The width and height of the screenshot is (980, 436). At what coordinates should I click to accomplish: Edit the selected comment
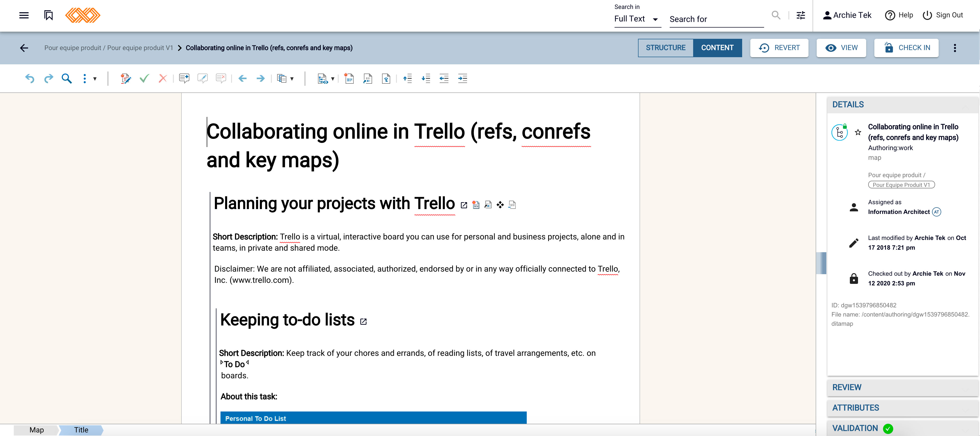[202, 79]
